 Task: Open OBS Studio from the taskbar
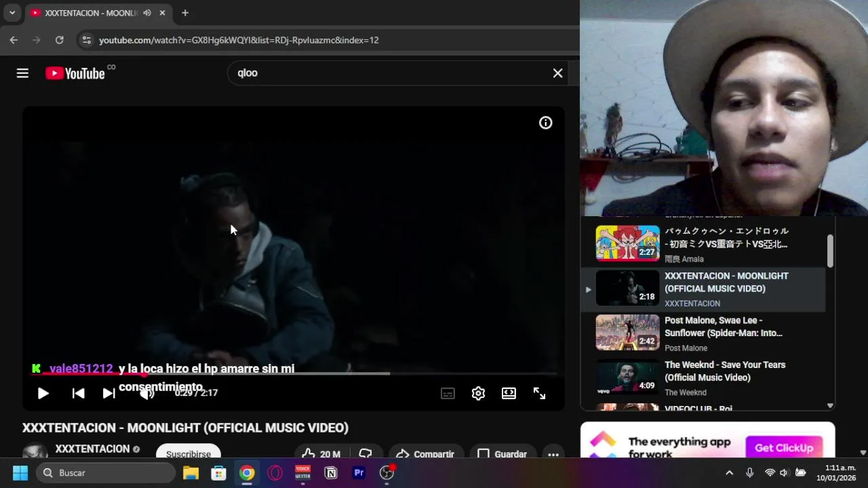point(387,473)
